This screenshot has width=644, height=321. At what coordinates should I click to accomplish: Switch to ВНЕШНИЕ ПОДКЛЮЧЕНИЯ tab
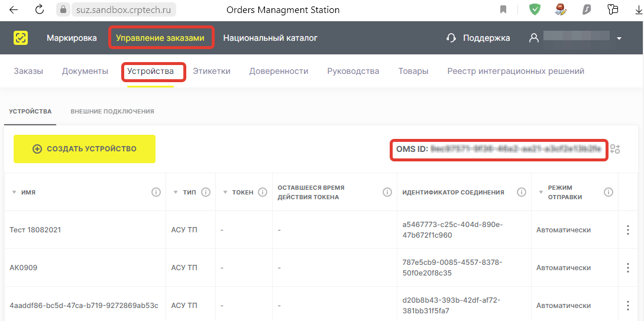(x=112, y=111)
